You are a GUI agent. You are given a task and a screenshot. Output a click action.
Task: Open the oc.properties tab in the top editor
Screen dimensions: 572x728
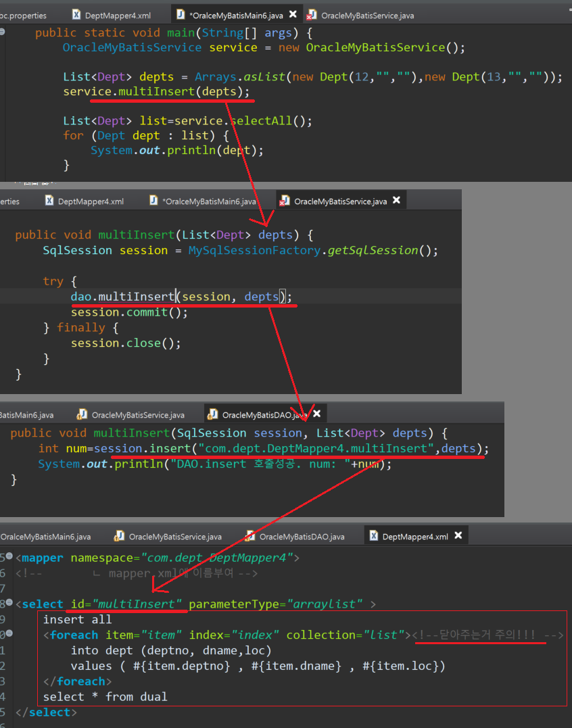pos(23,16)
